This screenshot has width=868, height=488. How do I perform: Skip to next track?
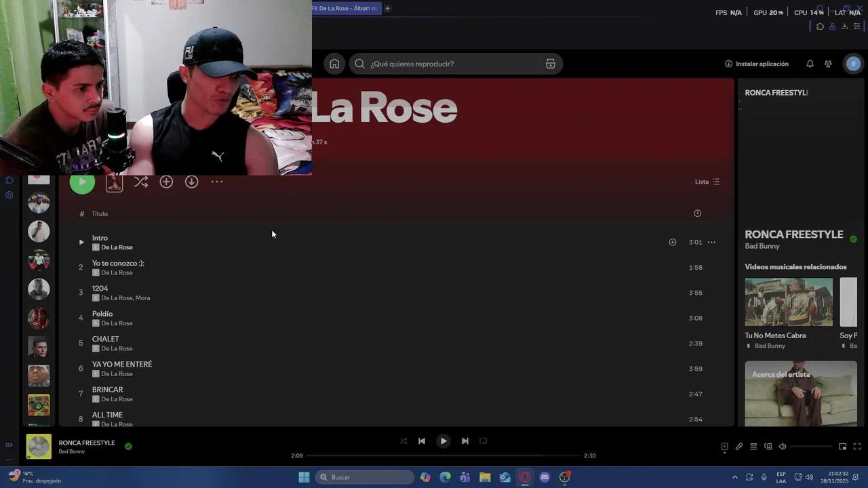point(465,441)
